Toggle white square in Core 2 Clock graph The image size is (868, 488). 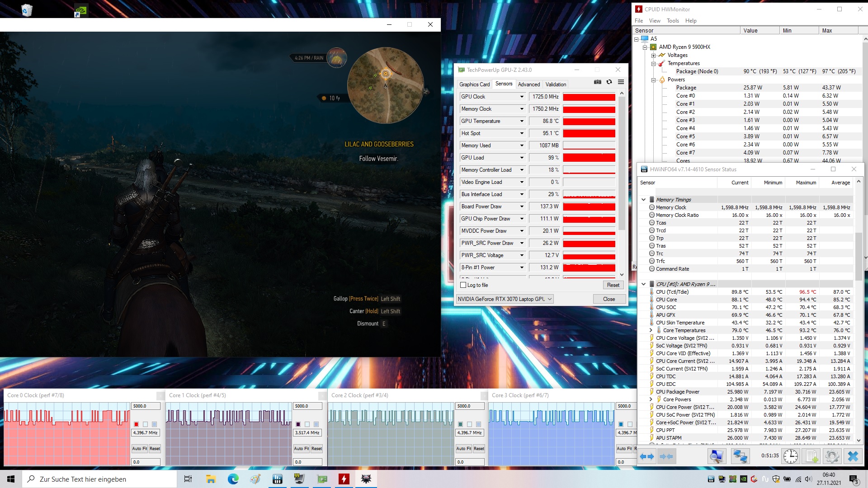click(469, 424)
